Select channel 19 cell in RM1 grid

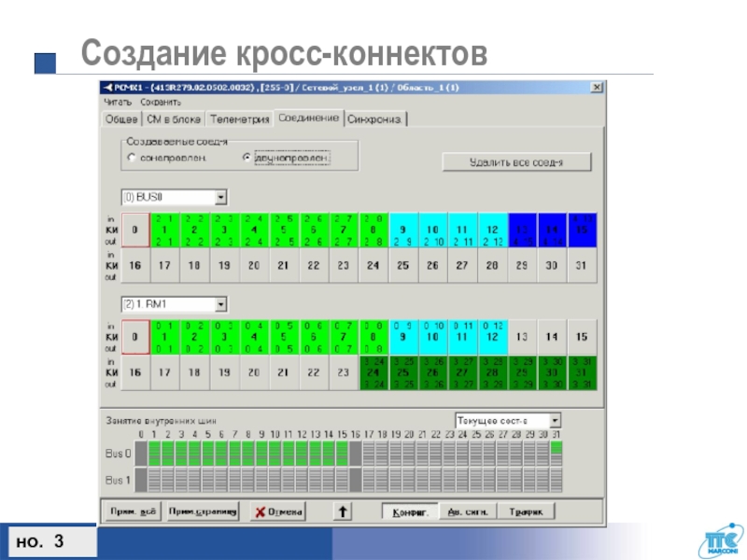224,372
